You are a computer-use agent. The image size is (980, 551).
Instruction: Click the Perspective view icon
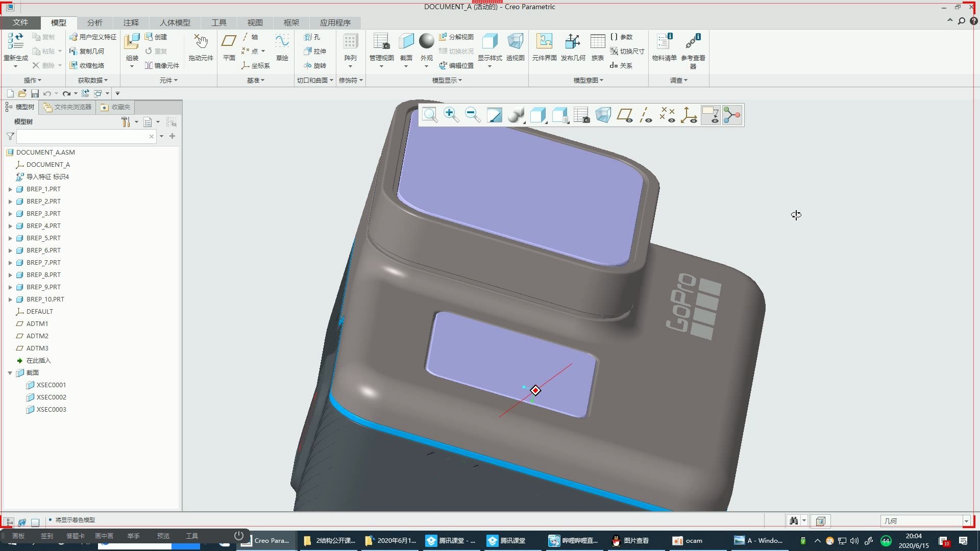(x=603, y=115)
